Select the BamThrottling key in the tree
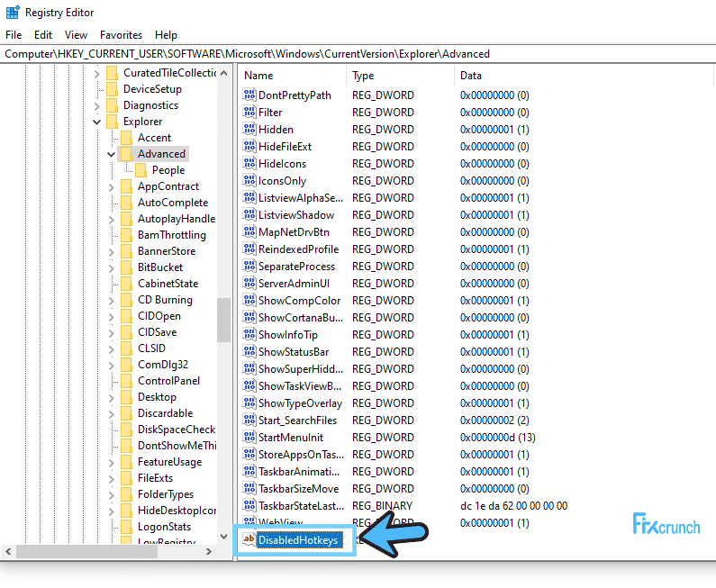The width and height of the screenshot is (716, 588). point(172,235)
